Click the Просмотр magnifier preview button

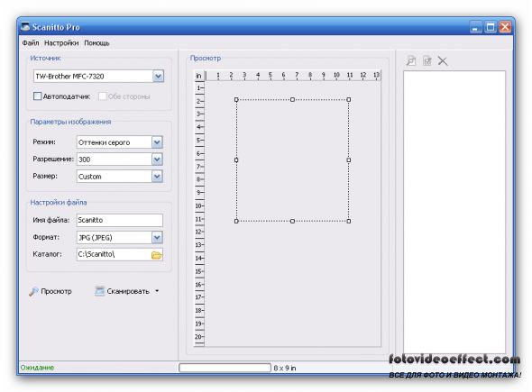point(50,291)
